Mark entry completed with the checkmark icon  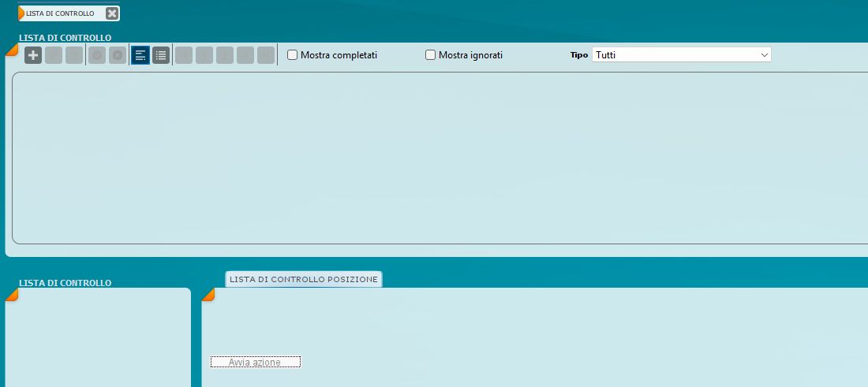(97, 55)
